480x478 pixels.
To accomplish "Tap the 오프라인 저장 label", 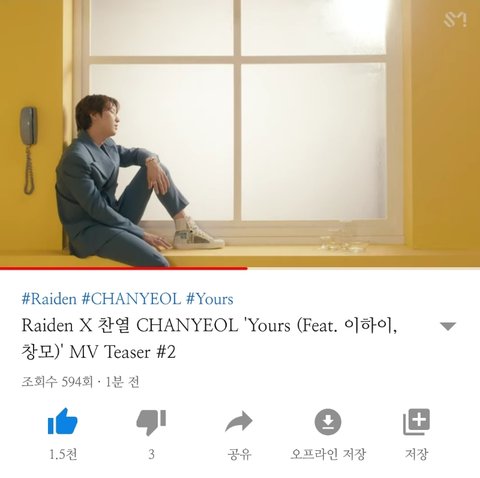I will [328, 454].
